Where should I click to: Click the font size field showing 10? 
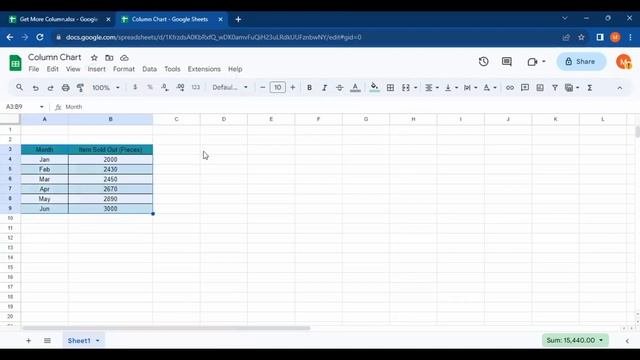click(278, 87)
